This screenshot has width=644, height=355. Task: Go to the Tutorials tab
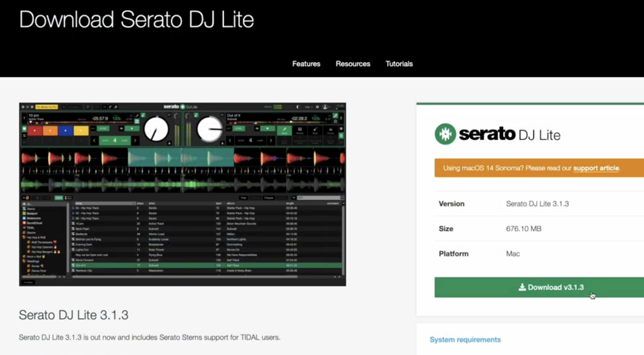[399, 64]
